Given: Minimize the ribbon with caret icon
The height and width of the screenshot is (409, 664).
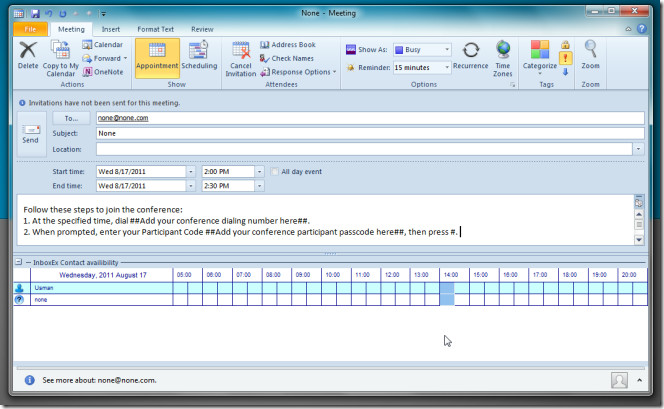Looking at the screenshot, I should click(628, 29).
